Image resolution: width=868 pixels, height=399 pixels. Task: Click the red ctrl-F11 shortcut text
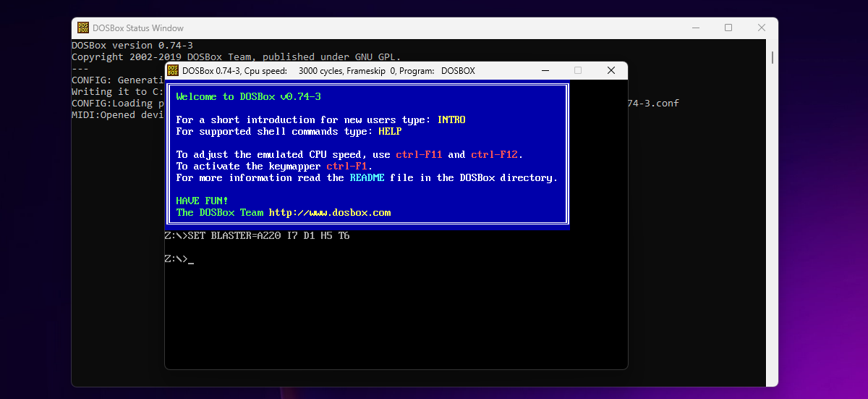click(x=419, y=154)
